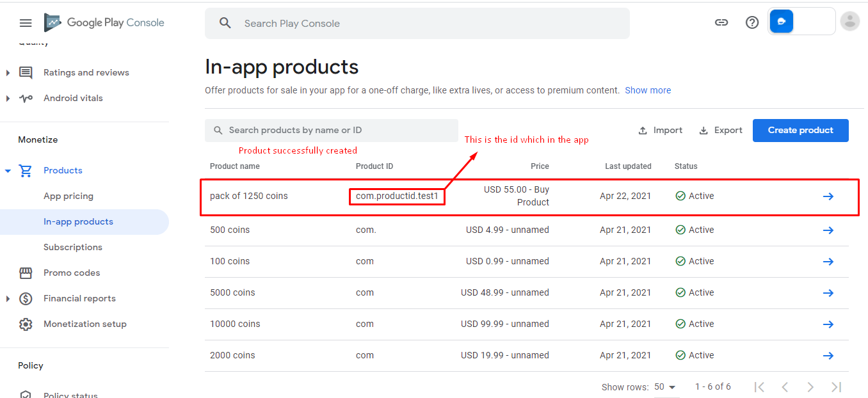Image resolution: width=868 pixels, height=398 pixels.
Task: Collapse the Products menu section
Action: click(x=8, y=171)
